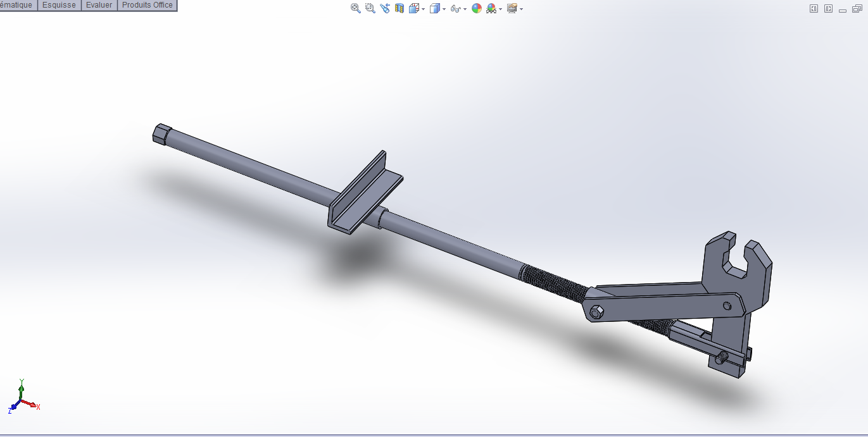Open the View Orientation dropdown arrow
868x437 pixels.
(x=423, y=9)
